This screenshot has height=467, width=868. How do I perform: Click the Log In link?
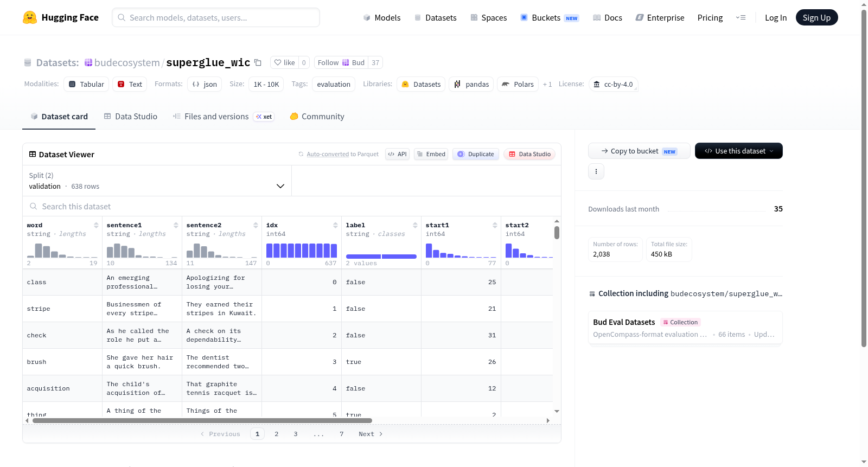pyautogui.click(x=776, y=17)
